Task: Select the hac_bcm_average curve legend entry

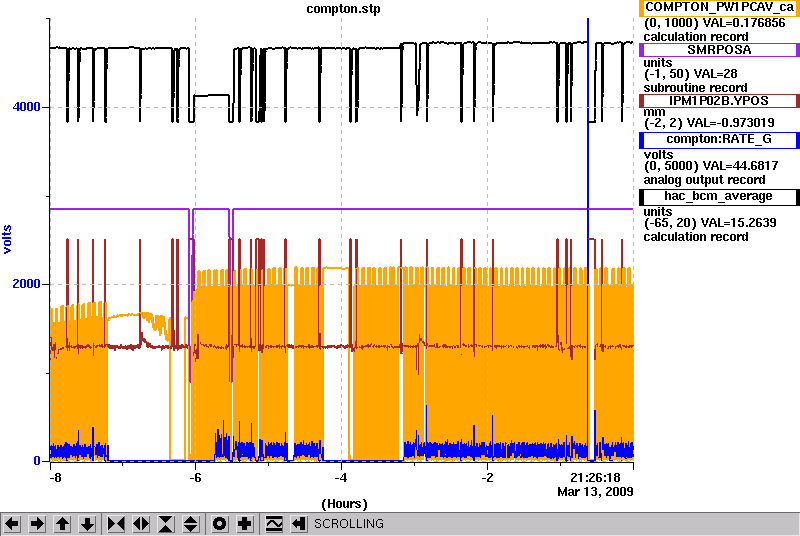Action: click(x=719, y=197)
